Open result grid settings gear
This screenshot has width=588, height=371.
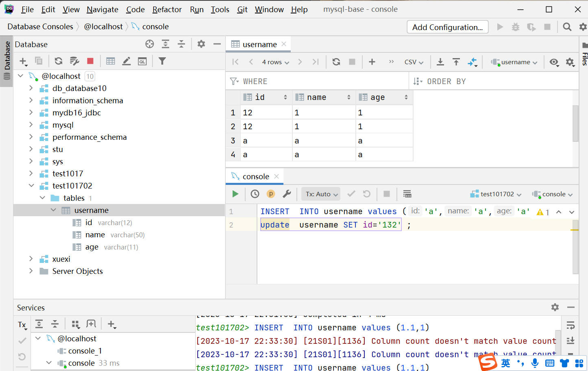pos(570,62)
